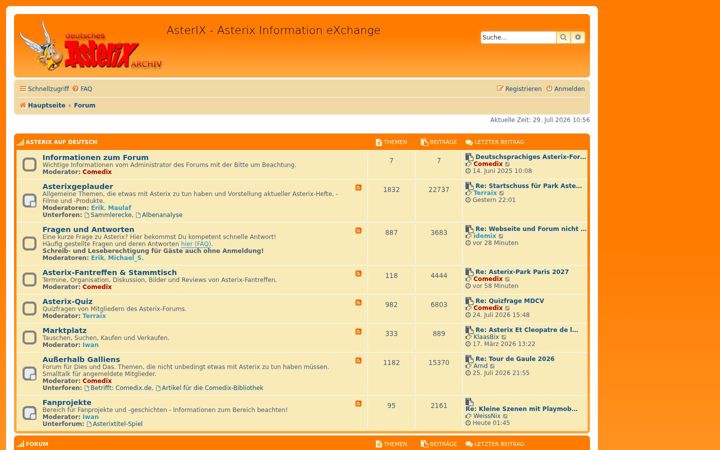This screenshot has height=450, width=720.
Task: Open the Asterix-Quiz forum
Action: (68, 301)
